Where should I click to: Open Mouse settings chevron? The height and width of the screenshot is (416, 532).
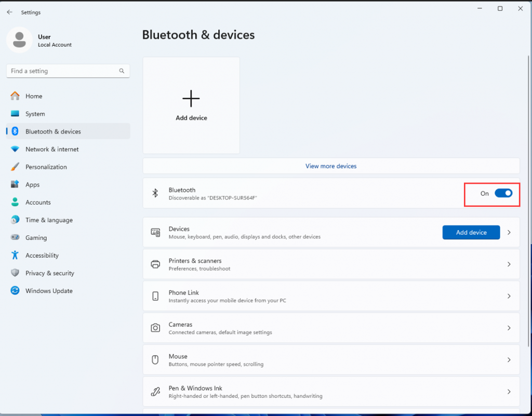tap(509, 360)
